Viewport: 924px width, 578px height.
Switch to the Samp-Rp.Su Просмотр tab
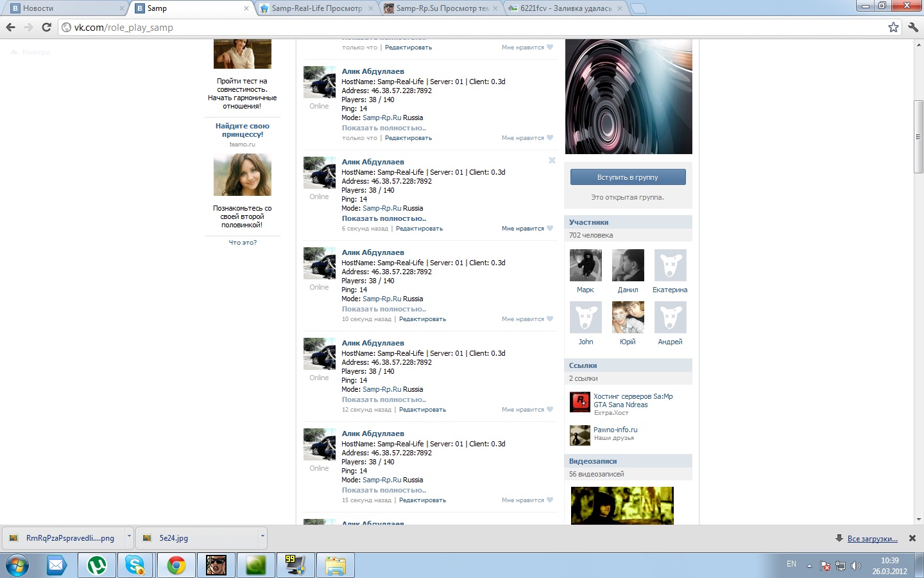(440, 8)
